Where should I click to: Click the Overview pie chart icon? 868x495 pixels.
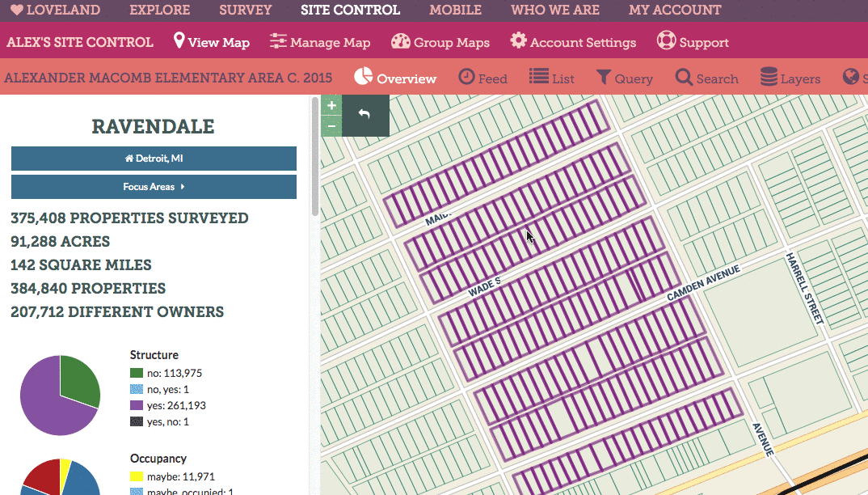[363, 77]
